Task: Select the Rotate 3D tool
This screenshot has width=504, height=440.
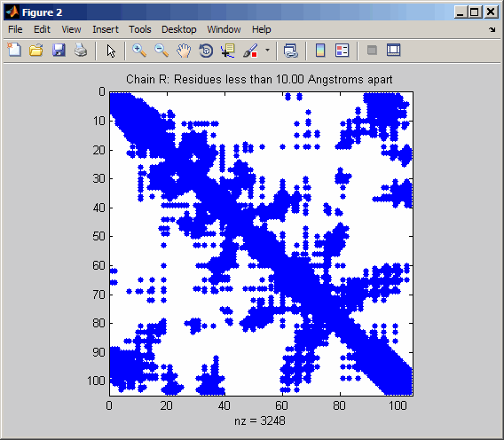Action: click(206, 51)
